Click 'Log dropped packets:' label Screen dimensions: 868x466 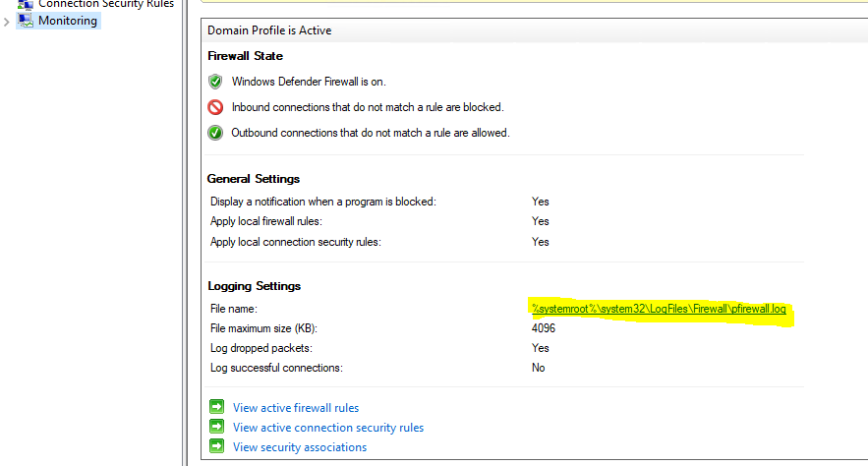tap(261, 348)
